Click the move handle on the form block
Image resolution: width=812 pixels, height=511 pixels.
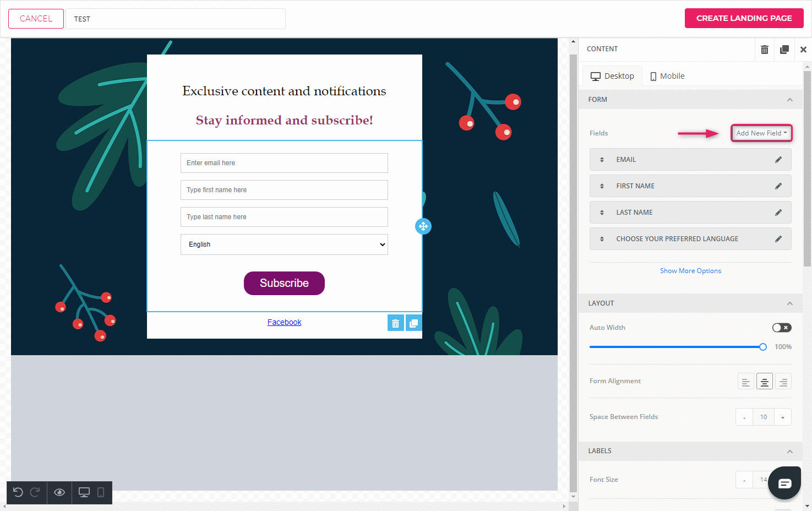point(423,226)
